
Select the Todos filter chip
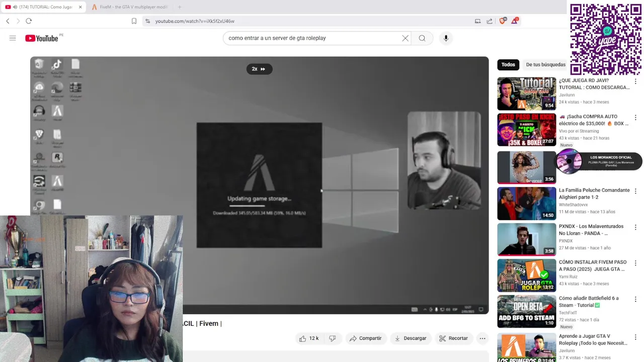[x=508, y=64]
